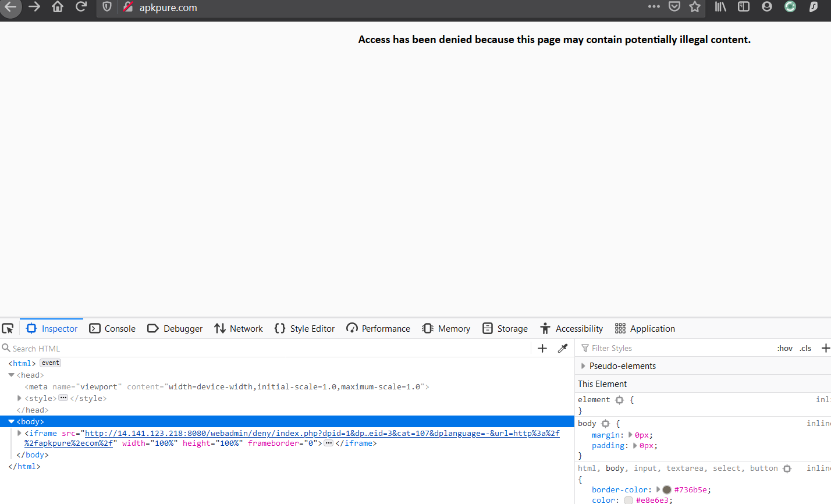The image size is (831, 504).
Task: Pick a color with the eyedropper
Action: [x=563, y=349]
